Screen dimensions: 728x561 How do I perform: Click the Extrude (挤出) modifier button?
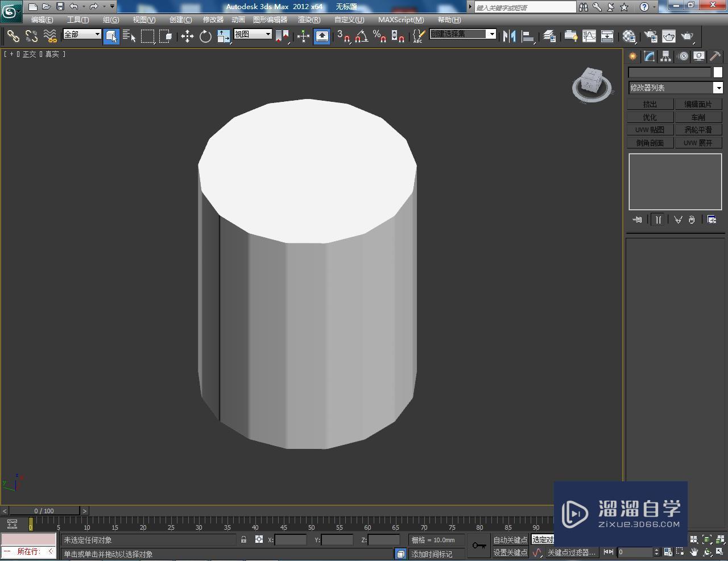[650, 104]
